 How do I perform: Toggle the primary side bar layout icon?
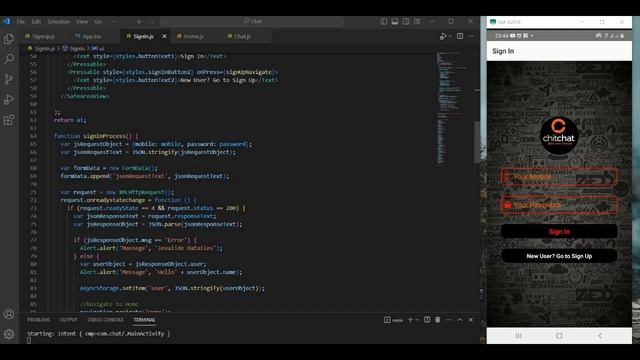[x=384, y=21]
